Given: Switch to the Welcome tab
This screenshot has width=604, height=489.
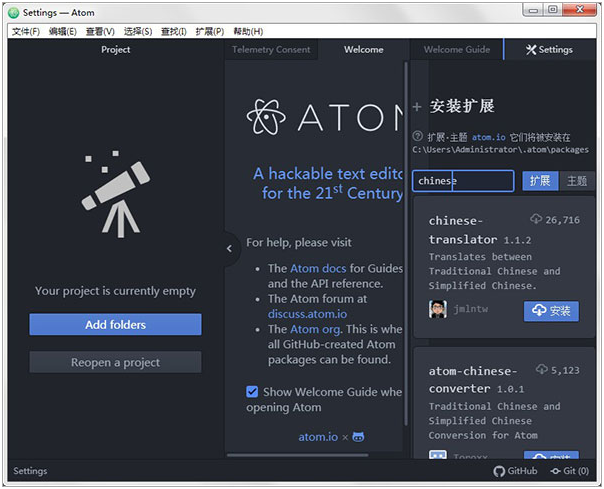Looking at the screenshot, I should click(x=364, y=50).
